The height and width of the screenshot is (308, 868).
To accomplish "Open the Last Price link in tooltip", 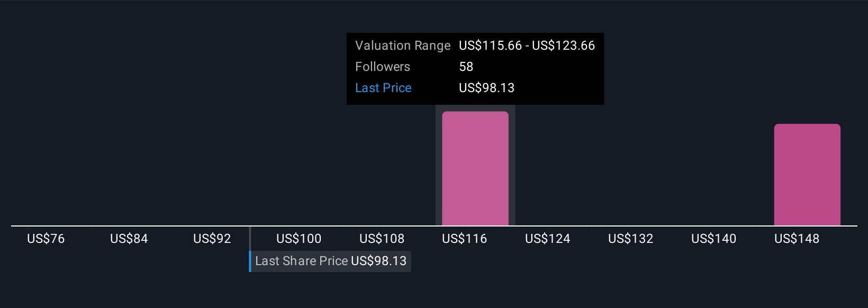I will [383, 88].
